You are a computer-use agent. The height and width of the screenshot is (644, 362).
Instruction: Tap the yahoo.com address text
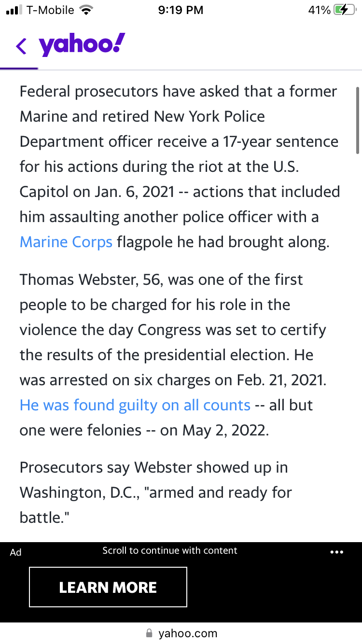[188, 633]
